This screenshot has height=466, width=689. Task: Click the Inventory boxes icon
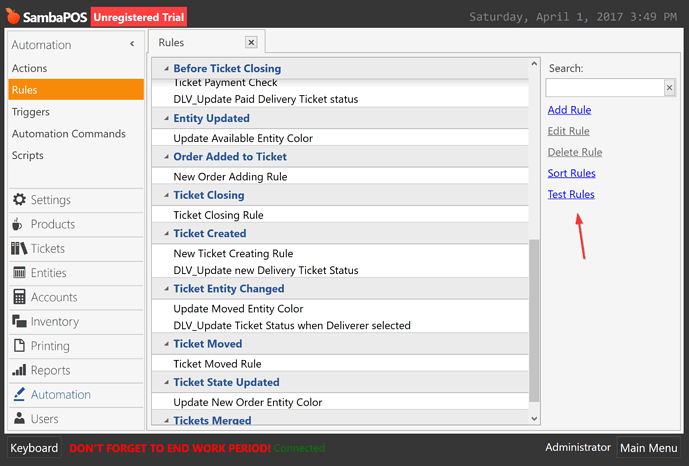(19, 322)
